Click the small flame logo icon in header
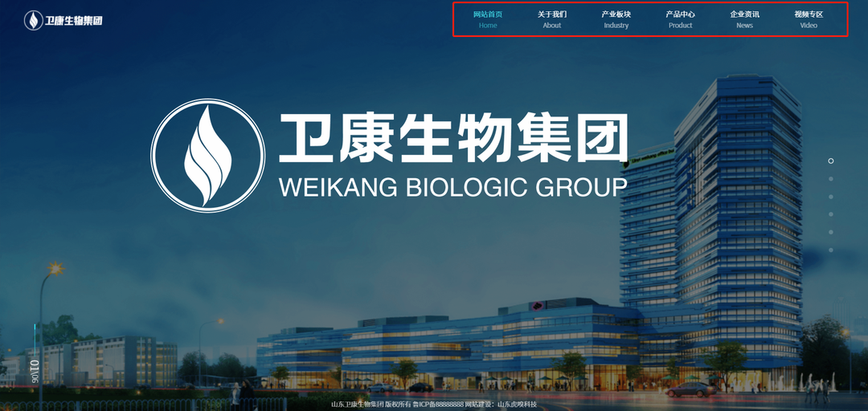Screen dimensions: 868x411 tap(34, 20)
